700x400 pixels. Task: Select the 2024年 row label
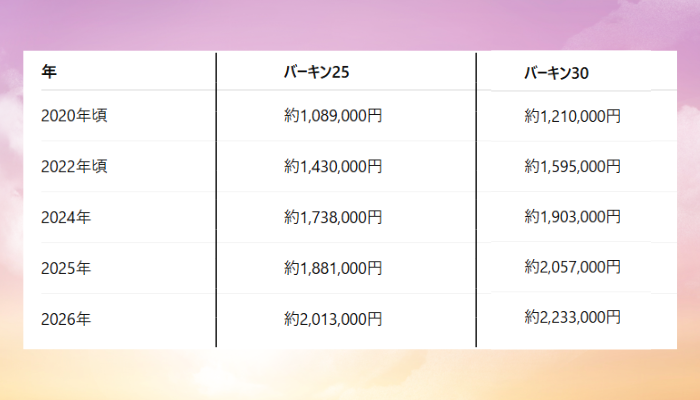[x=66, y=217]
